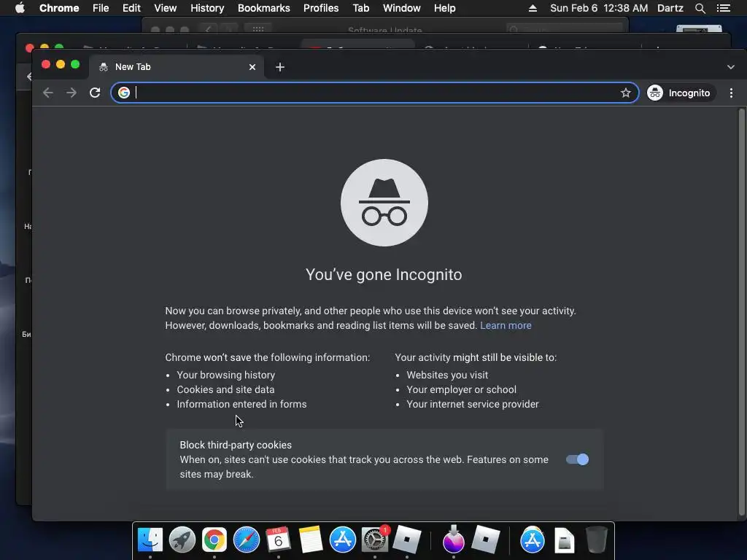
Task: Open the purple downloader icon in Dock
Action: point(454,540)
